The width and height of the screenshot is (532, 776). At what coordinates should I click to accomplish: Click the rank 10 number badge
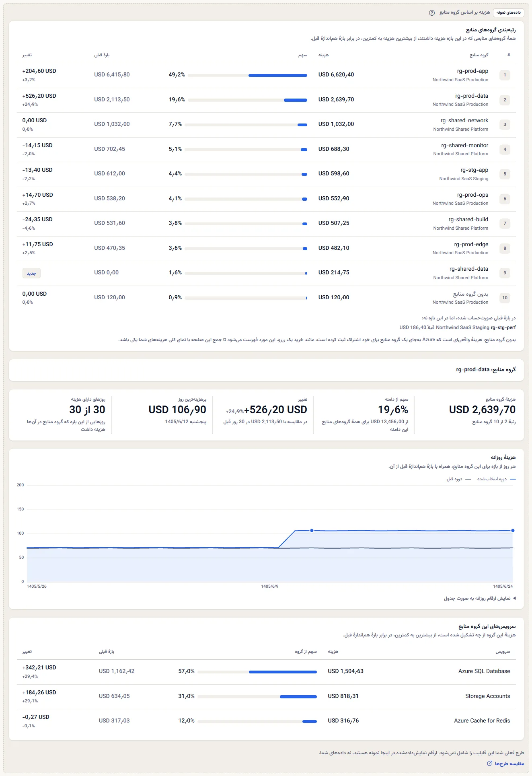point(505,298)
